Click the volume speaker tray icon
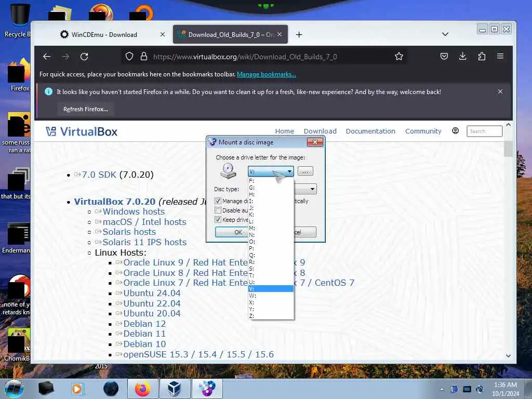This screenshot has height=399, width=532. 480,389
